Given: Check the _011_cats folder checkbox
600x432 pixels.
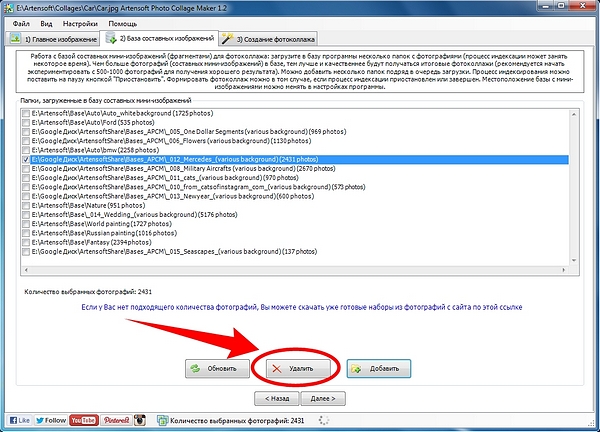Looking at the screenshot, I should coord(26,178).
